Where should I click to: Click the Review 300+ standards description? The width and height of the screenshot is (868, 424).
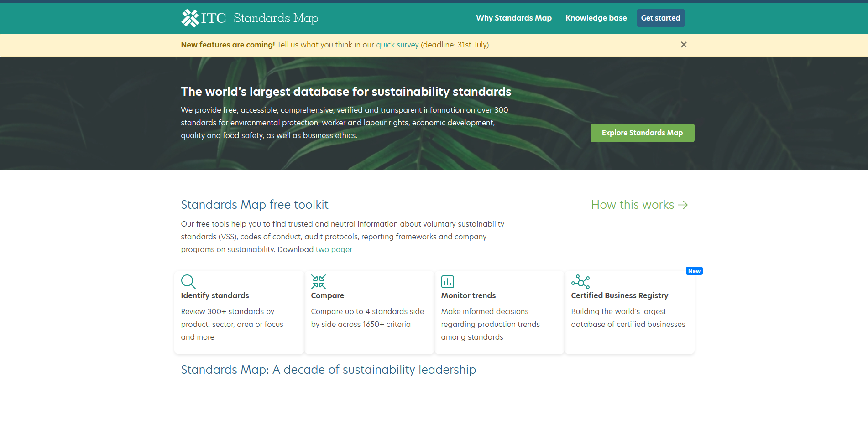tap(232, 324)
